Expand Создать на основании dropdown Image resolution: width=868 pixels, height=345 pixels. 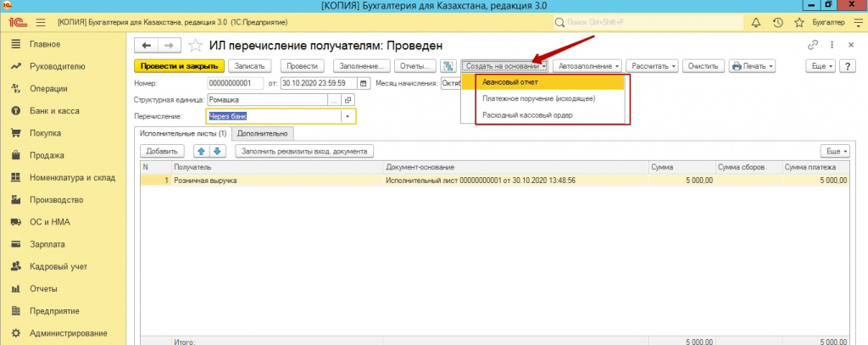(504, 66)
